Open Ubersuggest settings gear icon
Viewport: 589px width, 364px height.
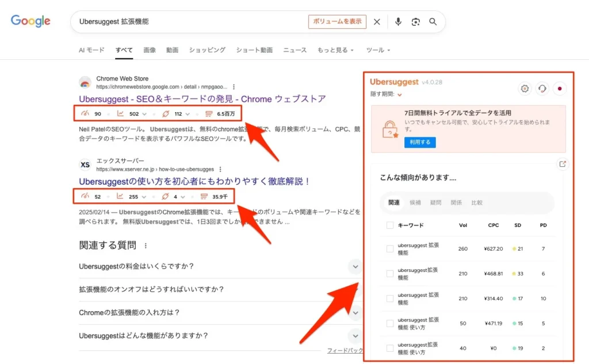tap(525, 89)
